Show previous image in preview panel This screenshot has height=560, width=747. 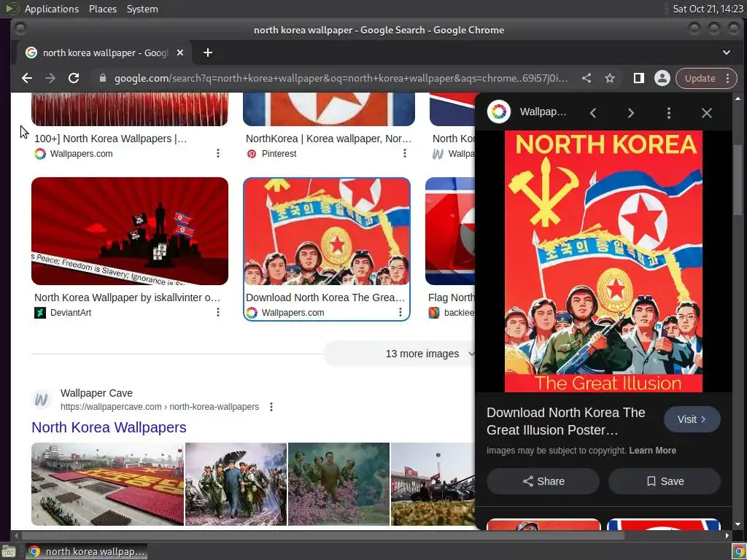coord(593,113)
